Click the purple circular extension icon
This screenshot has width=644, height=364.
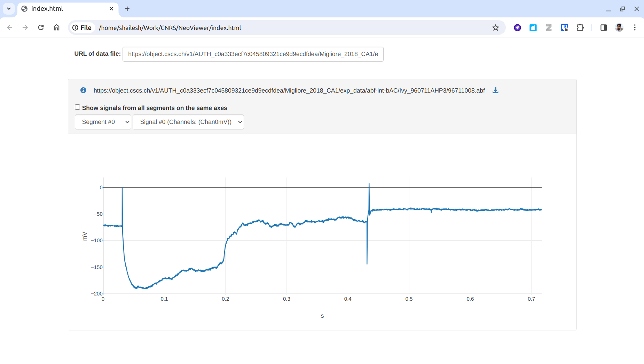click(x=517, y=28)
